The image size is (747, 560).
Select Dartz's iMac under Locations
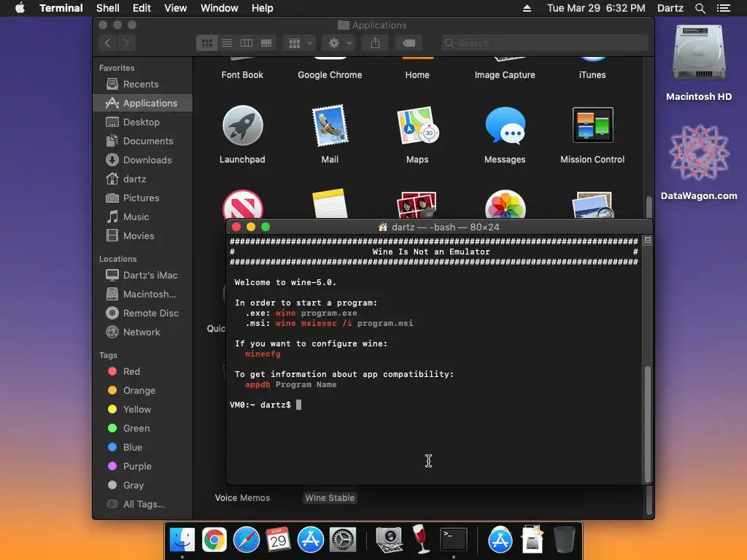click(x=142, y=275)
